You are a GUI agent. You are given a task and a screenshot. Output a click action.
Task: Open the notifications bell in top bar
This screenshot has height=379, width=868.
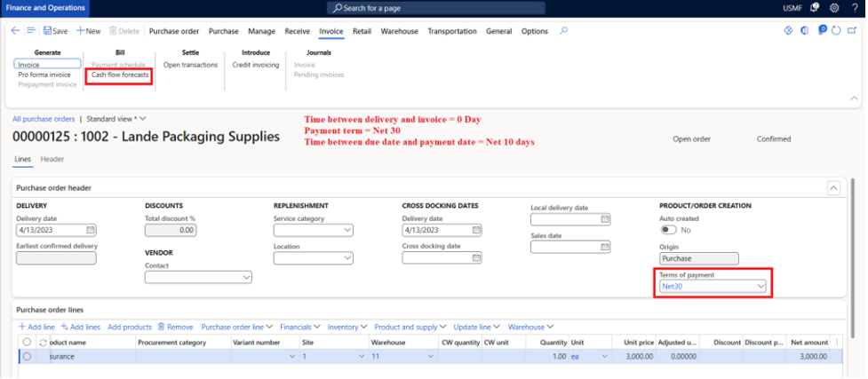815,8
